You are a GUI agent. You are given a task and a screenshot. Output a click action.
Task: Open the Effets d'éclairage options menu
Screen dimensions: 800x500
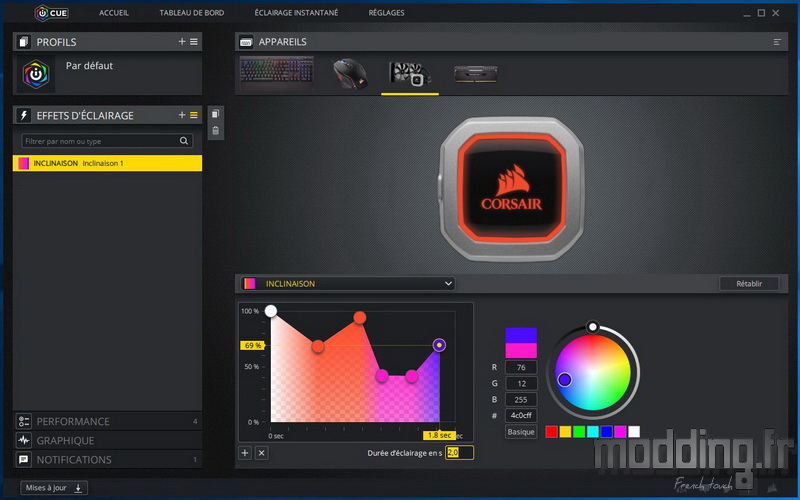point(194,115)
